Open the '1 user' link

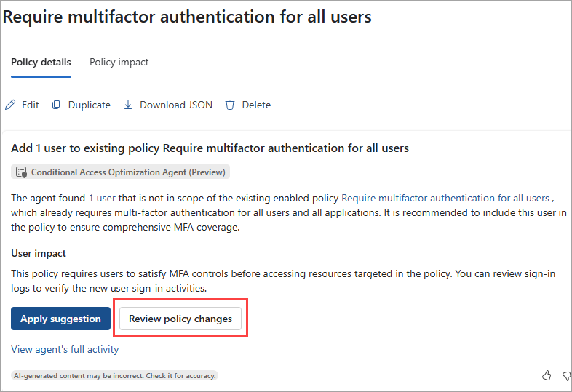[102, 198]
